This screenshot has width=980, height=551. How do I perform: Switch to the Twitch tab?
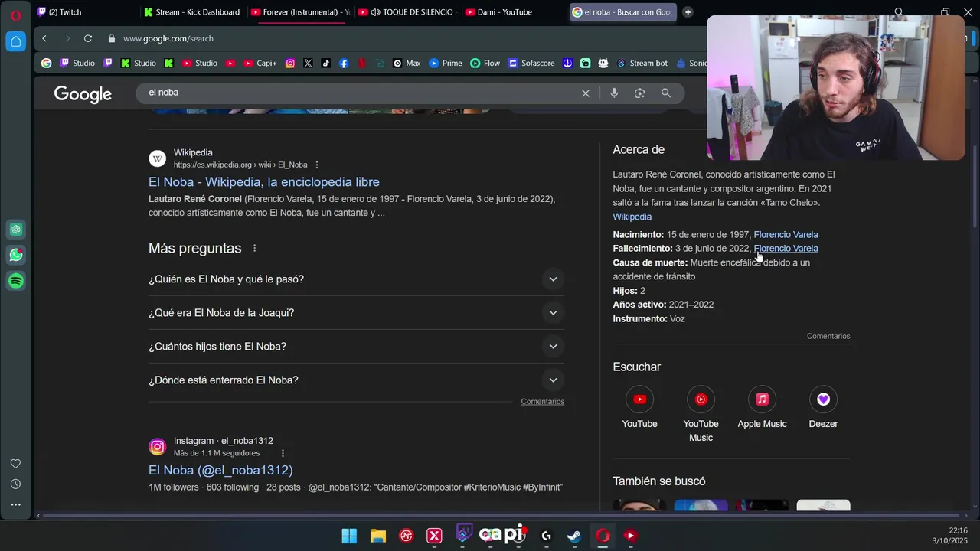(84, 12)
